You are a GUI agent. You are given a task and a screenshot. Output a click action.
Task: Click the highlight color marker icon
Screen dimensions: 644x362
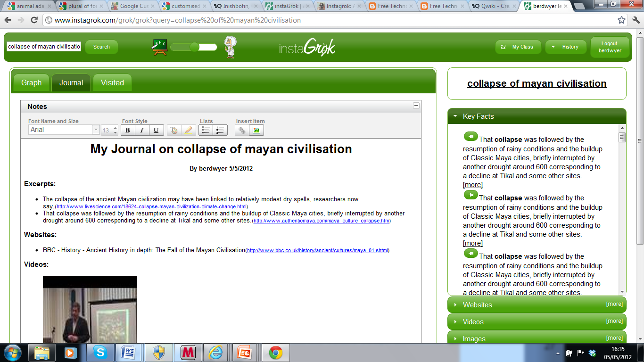point(188,130)
